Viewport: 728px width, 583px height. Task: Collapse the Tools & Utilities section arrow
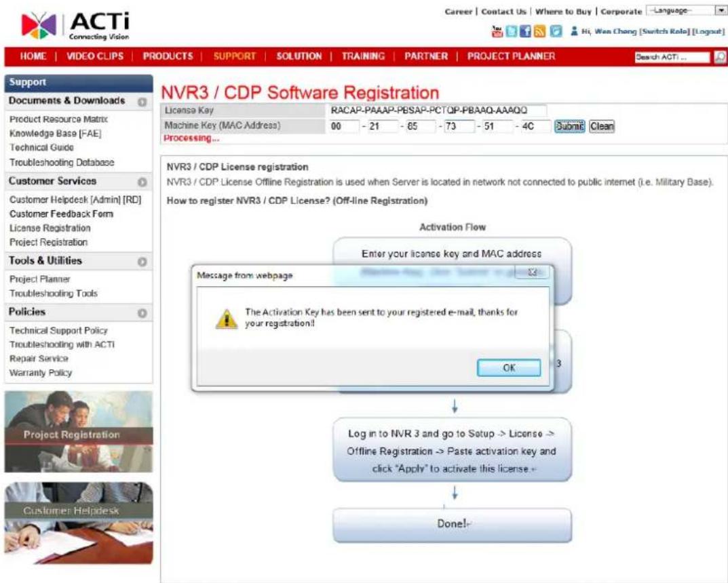coord(142,262)
